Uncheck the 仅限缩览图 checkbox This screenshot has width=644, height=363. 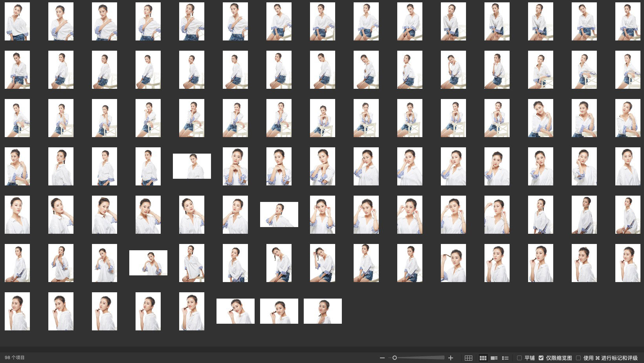(x=541, y=358)
